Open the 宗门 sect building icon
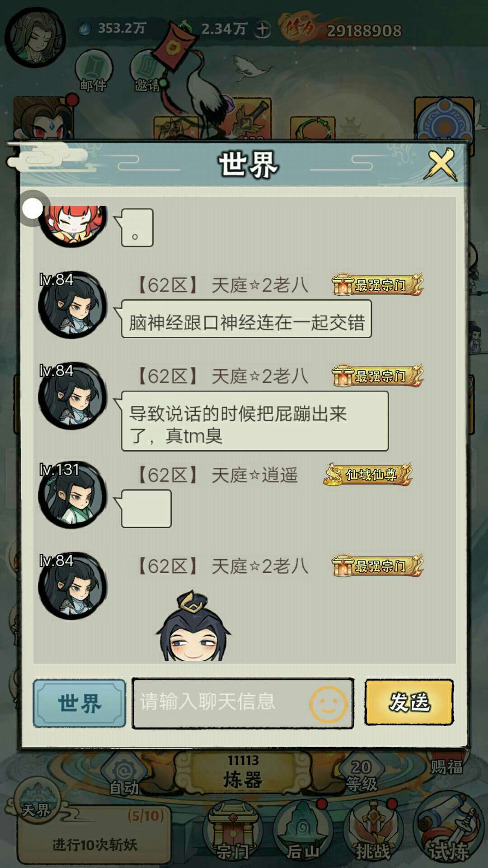 (233, 831)
